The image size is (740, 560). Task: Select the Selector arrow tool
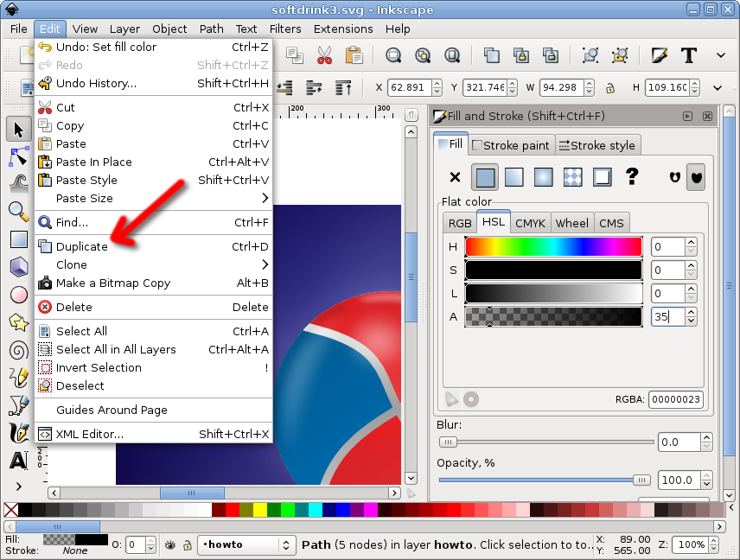click(x=19, y=130)
